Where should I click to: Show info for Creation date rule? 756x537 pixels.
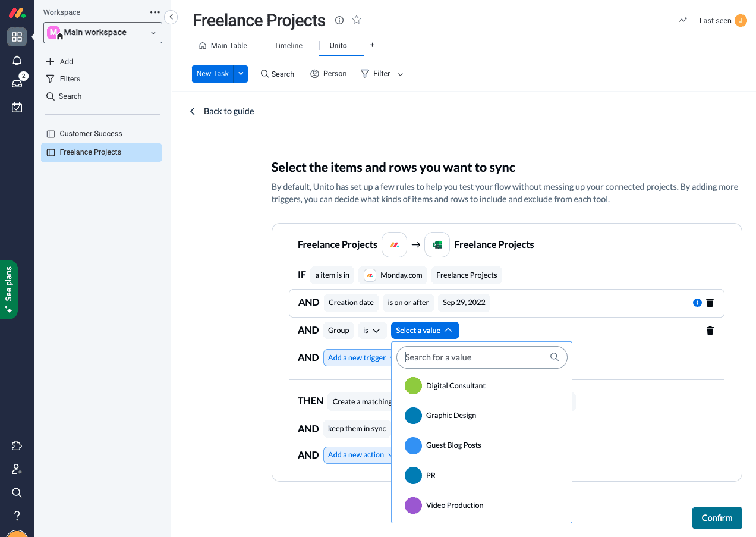(x=697, y=303)
